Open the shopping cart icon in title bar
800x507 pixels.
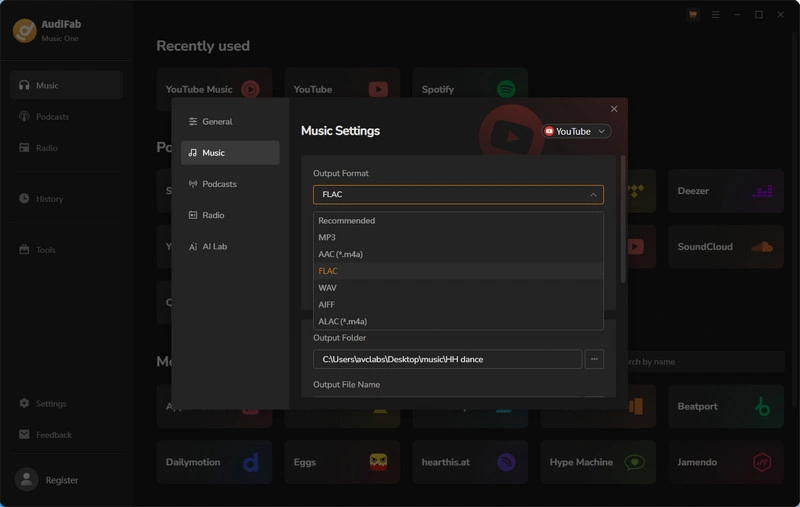[x=692, y=15]
